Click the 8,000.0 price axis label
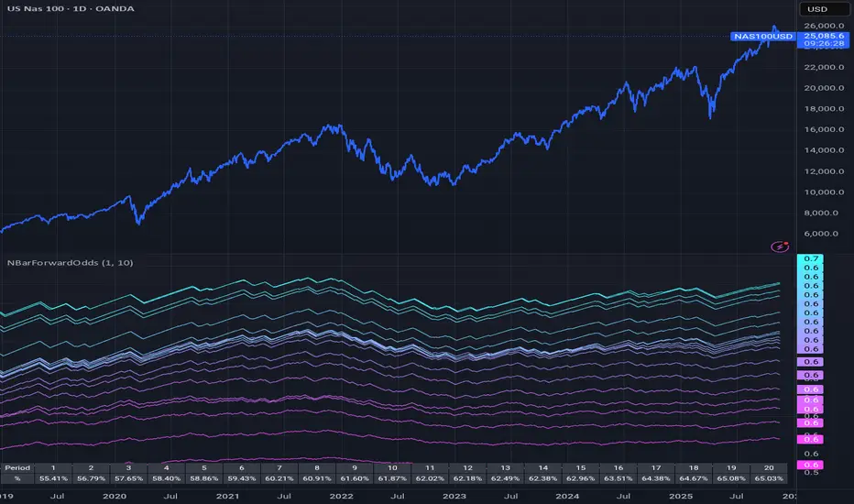The image size is (854, 504). point(821,213)
